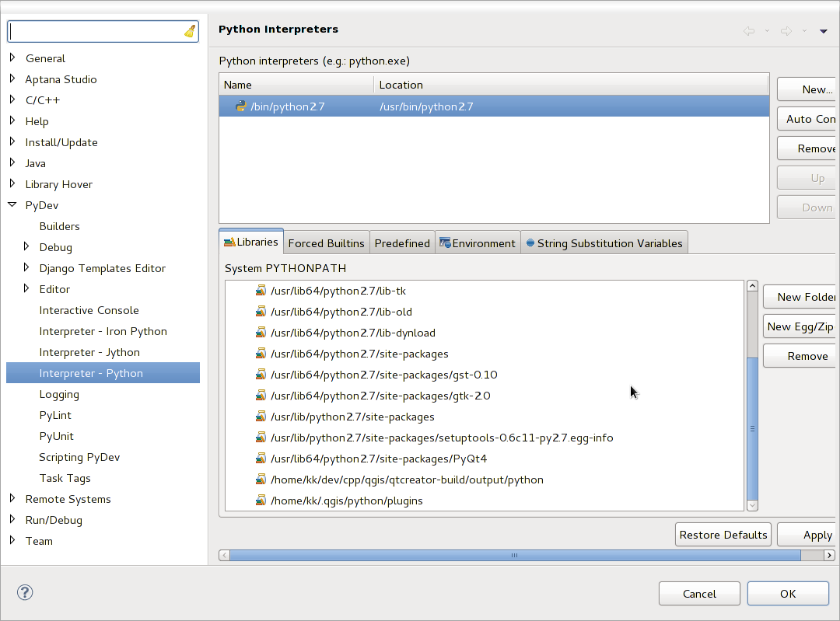Click the back navigation arrow icon
This screenshot has width=840, height=621.
click(749, 30)
